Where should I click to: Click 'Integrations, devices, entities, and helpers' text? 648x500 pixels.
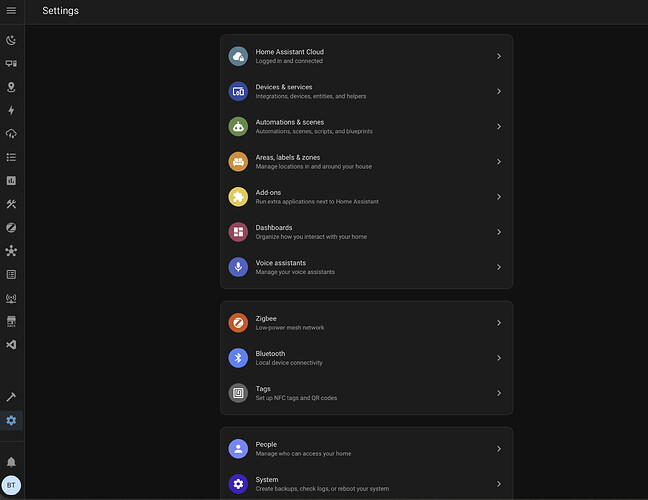311,96
